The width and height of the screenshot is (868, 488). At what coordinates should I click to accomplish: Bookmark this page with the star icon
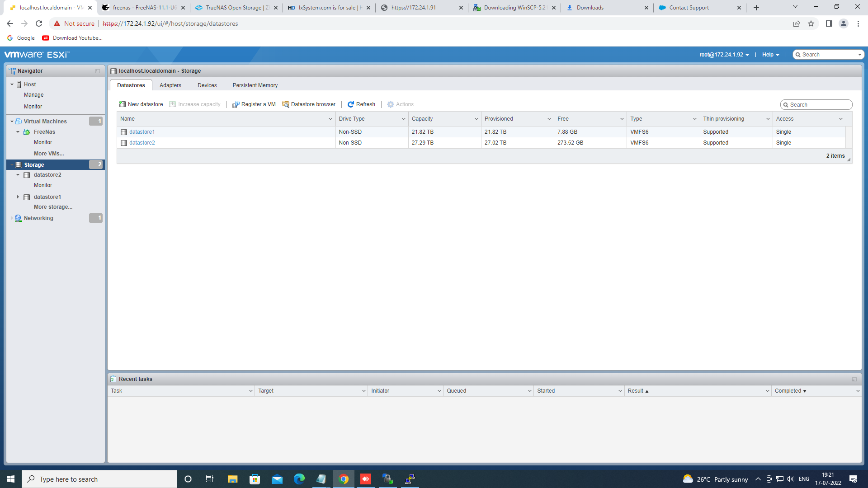(811, 23)
